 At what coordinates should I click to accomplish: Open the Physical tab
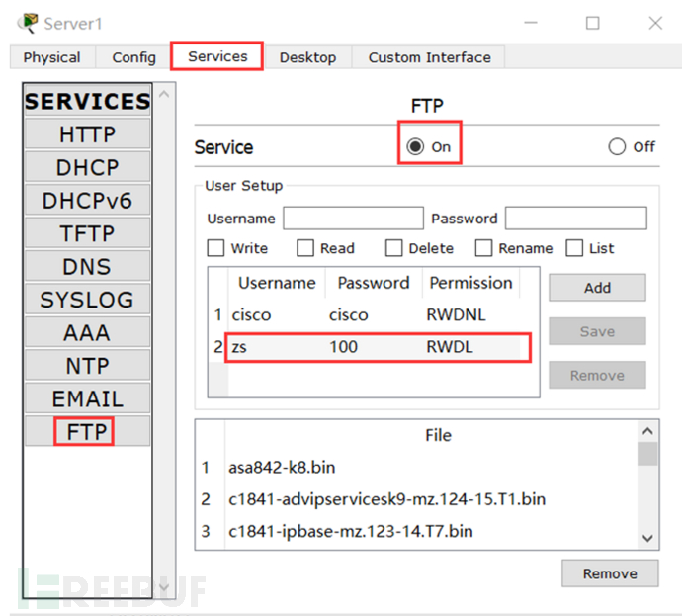(x=51, y=57)
